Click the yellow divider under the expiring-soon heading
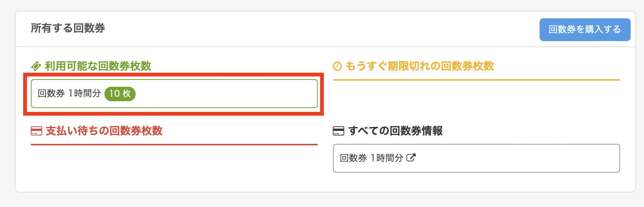This screenshot has width=644, height=207. tap(476, 80)
